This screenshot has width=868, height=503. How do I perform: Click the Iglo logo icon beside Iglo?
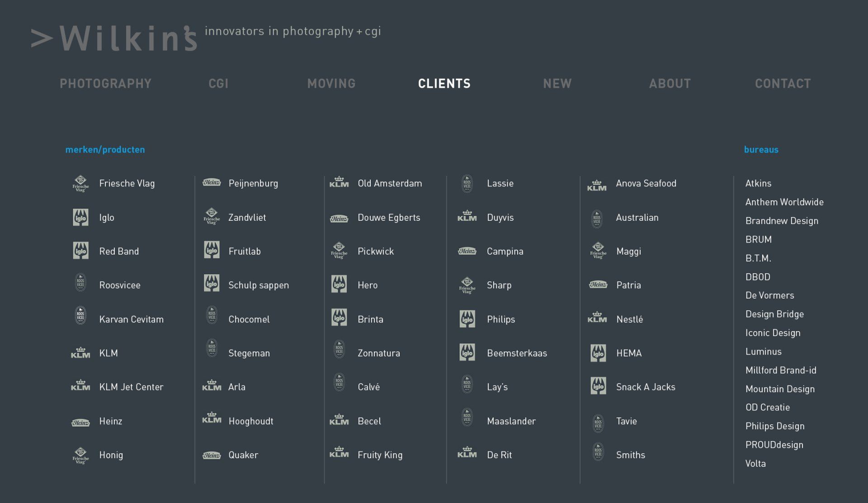pyautogui.click(x=81, y=218)
